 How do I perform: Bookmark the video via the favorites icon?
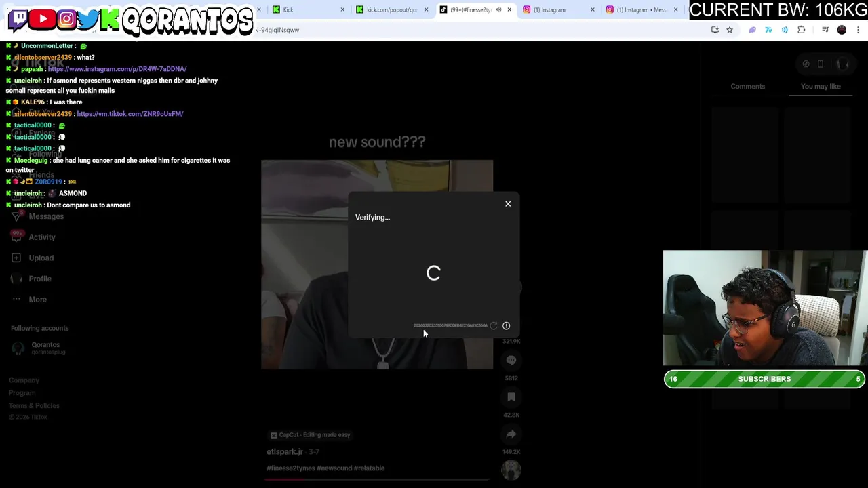pos(511,397)
